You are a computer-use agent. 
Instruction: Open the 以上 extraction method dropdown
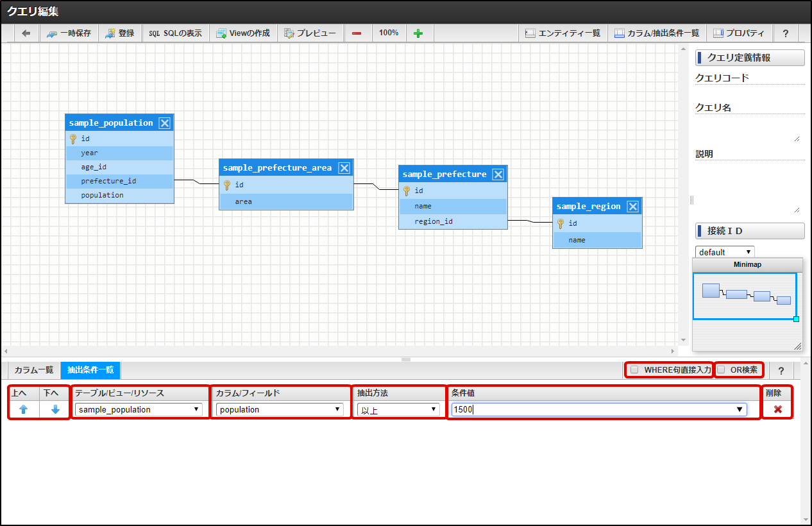point(398,409)
